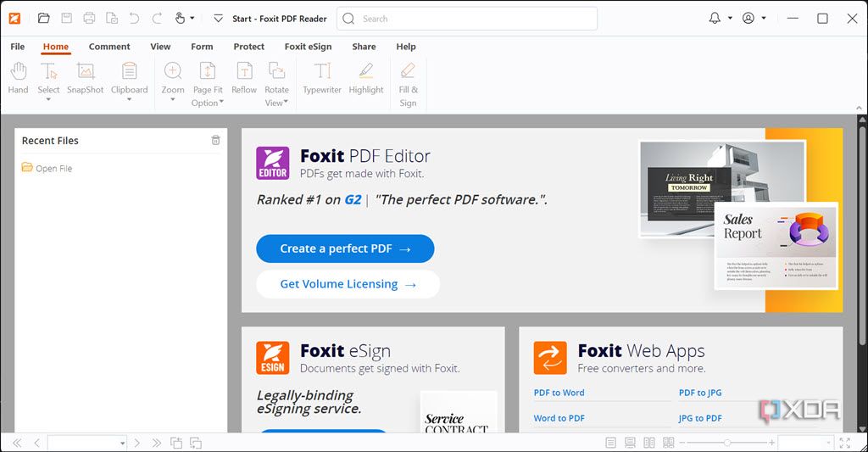Click the create-PDF page icon in quick toolbar
868x452 pixels.
(112, 19)
